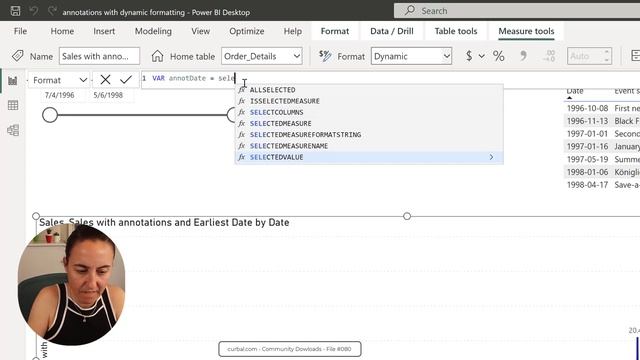Select SELECTCOLUMNS from autocomplete list
Screen dimensions: 640x360
tap(369, 112)
